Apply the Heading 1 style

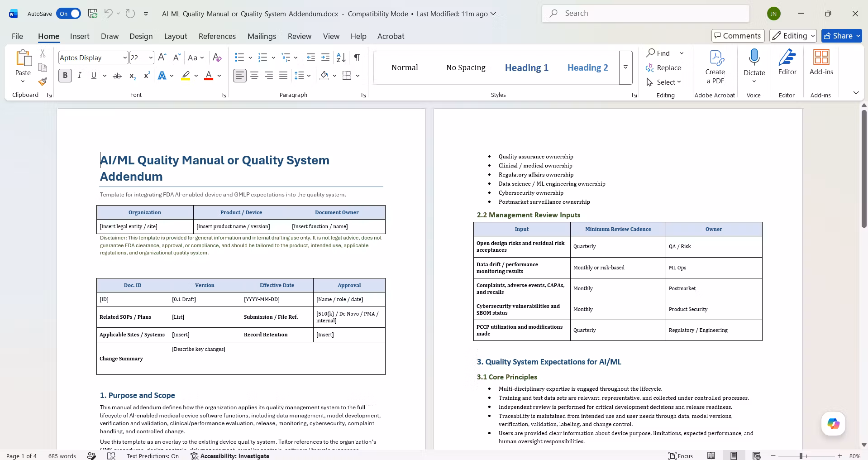click(x=527, y=67)
